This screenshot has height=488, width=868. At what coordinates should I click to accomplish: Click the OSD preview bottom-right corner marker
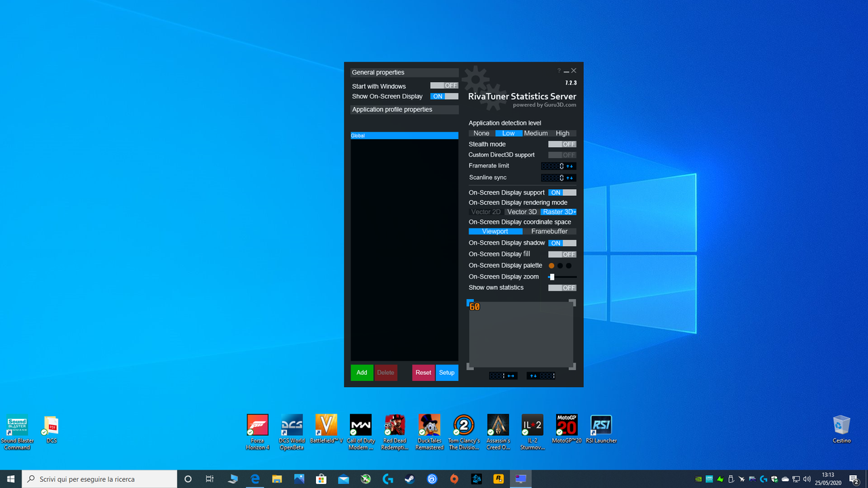572,367
